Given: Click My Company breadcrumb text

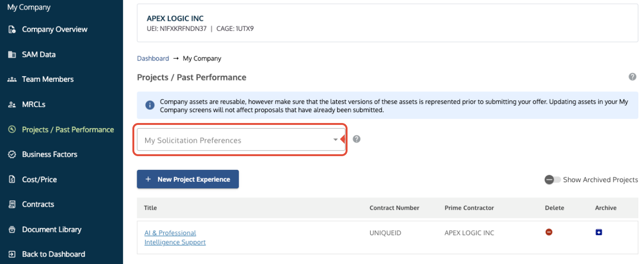Looking at the screenshot, I should pyautogui.click(x=202, y=59).
